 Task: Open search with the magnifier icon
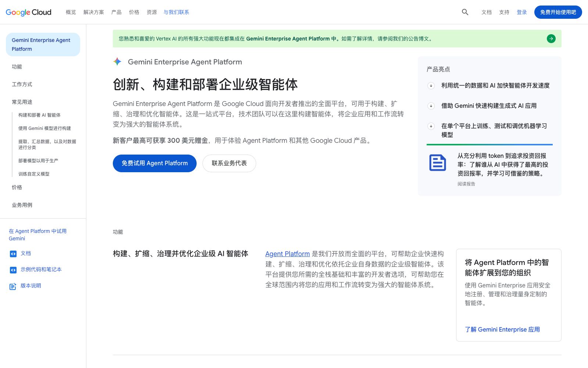click(465, 12)
